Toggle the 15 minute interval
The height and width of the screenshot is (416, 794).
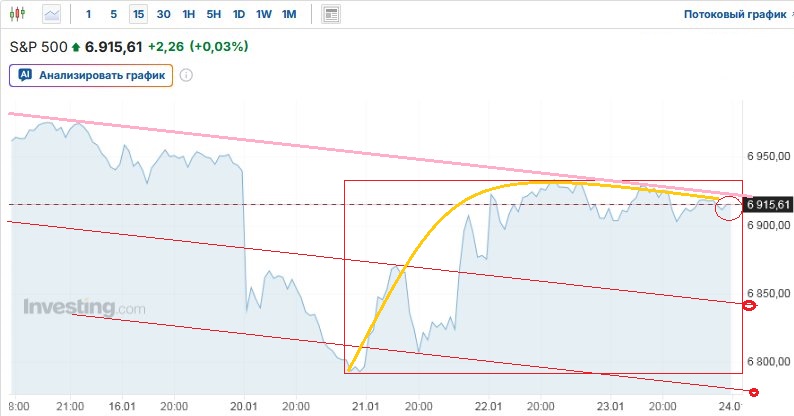click(138, 15)
